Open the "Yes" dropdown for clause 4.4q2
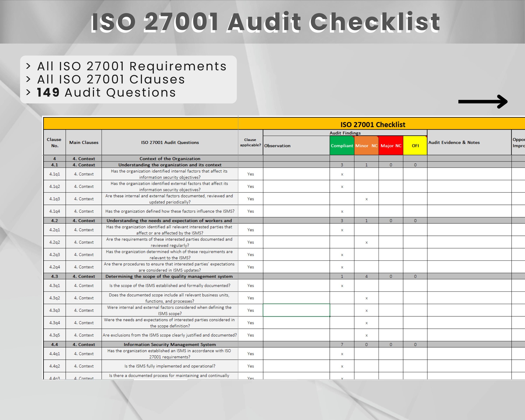This screenshot has width=525, height=420. 250,366
